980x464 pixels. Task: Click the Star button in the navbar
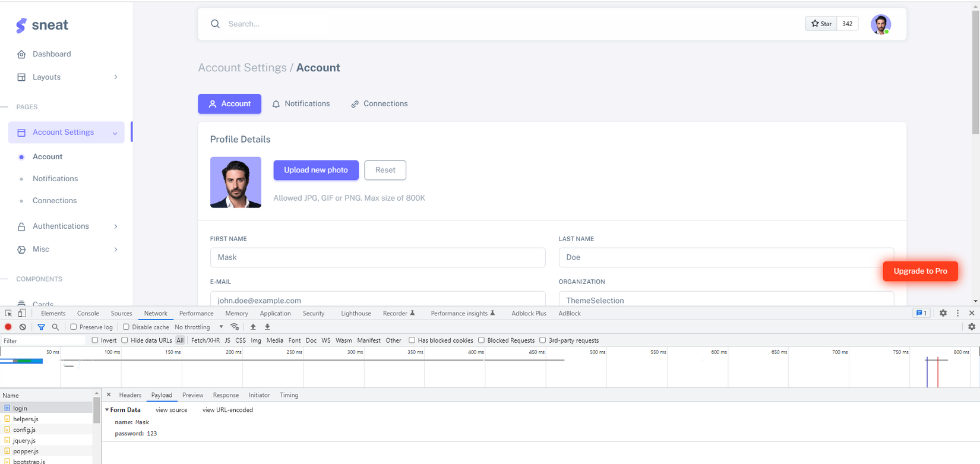click(821, 24)
